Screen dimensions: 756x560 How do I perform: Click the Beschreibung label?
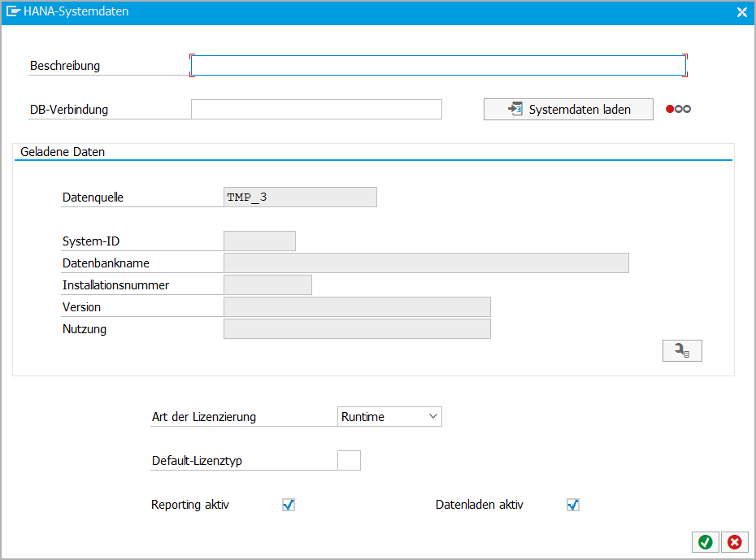click(x=65, y=66)
